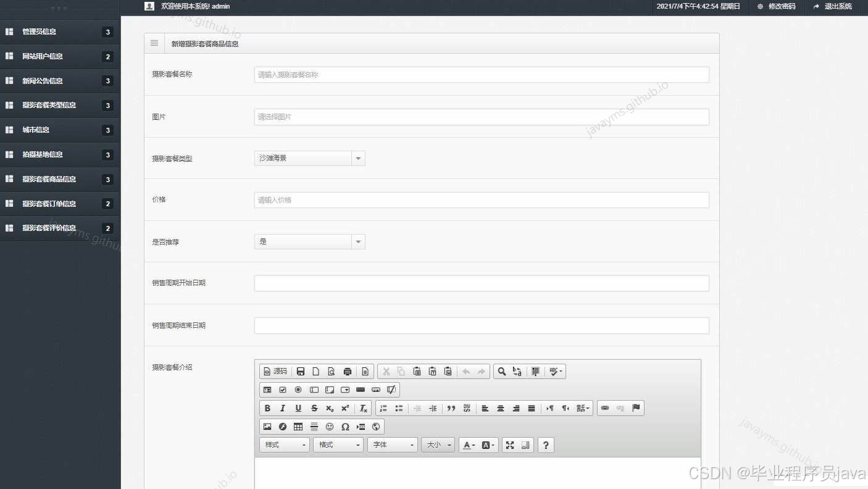
Task: Open 摄影套餐订单信息 in the sidebar
Action: tap(60, 204)
